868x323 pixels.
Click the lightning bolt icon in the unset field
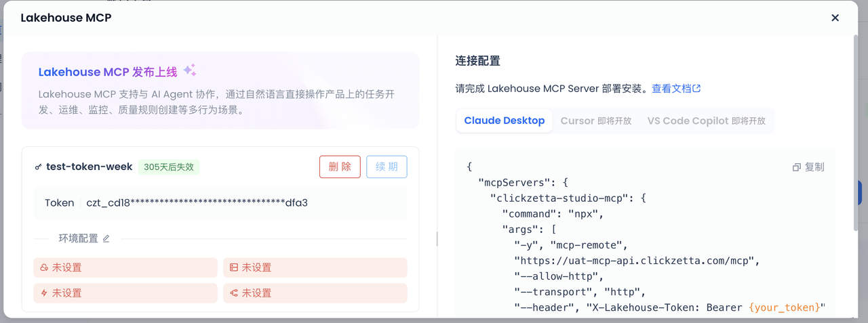[44, 293]
